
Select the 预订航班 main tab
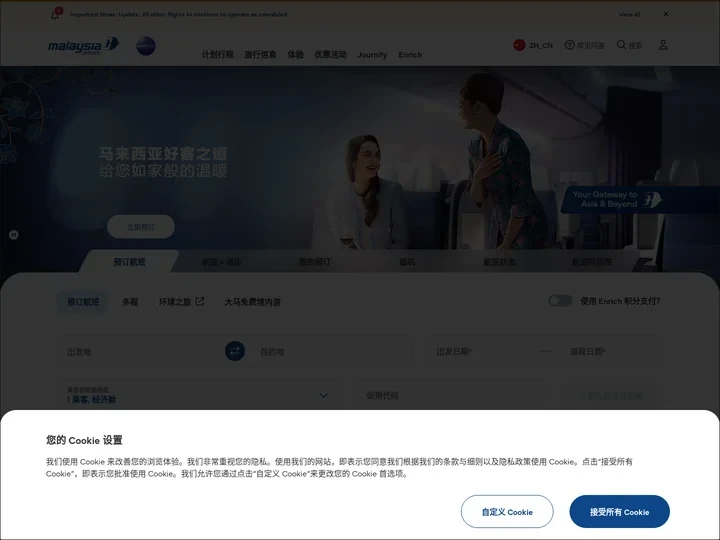coord(129,262)
